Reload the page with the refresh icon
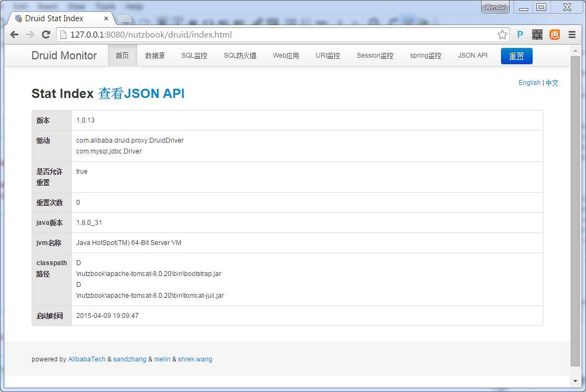The width and height of the screenshot is (586, 392). coord(46,35)
